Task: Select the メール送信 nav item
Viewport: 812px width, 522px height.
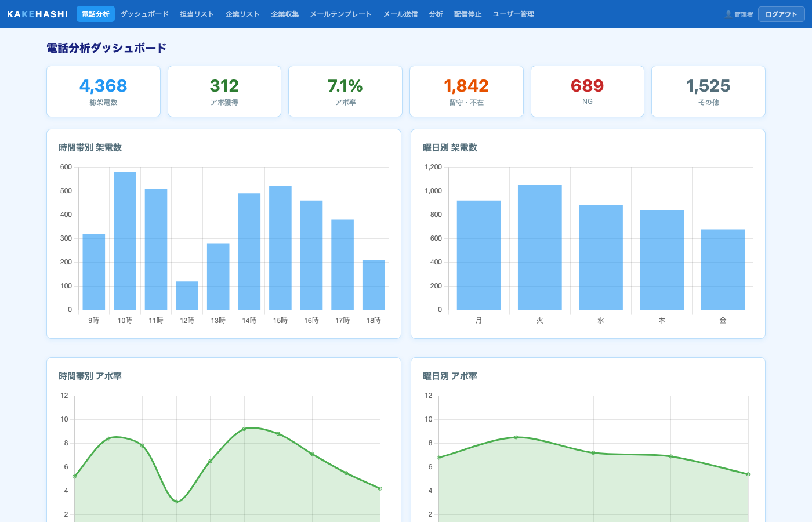Action: pyautogui.click(x=400, y=14)
